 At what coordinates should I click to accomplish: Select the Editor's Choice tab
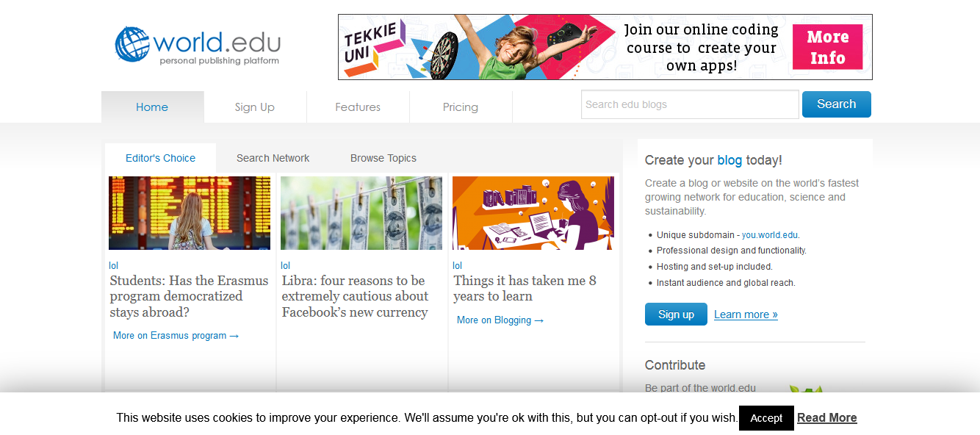click(160, 158)
